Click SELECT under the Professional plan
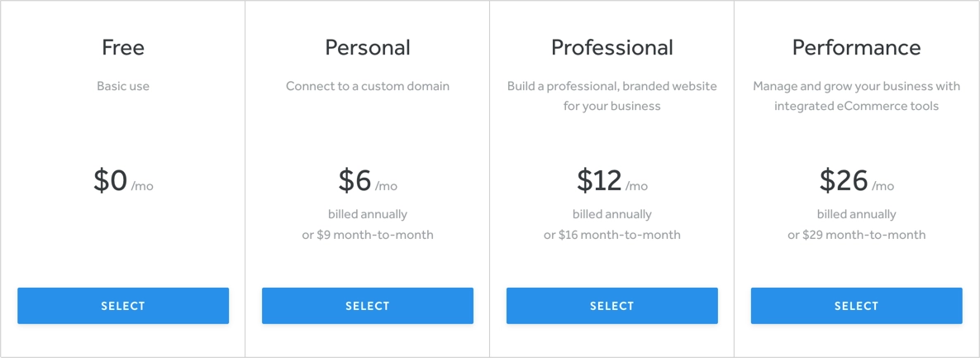The width and height of the screenshot is (980, 358). [x=611, y=305]
